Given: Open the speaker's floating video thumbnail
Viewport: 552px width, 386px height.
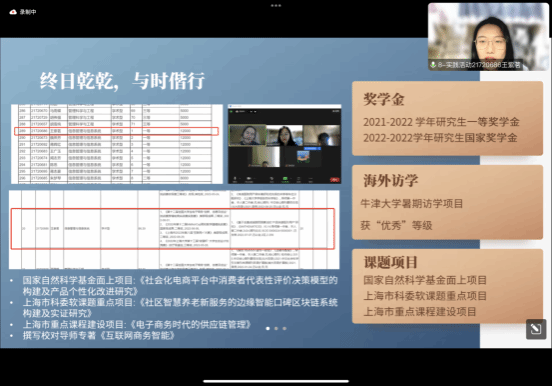Looking at the screenshot, I should tap(488, 37).
